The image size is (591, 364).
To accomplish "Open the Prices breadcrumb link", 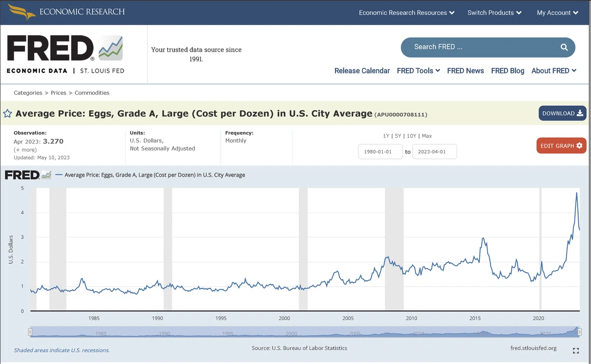I will 59,92.
